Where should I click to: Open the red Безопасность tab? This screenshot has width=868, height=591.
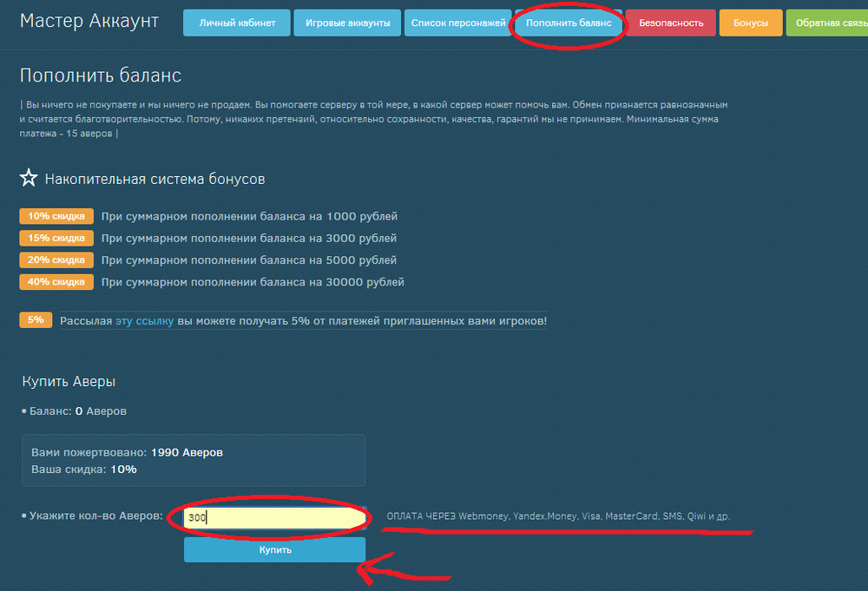click(671, 23)
